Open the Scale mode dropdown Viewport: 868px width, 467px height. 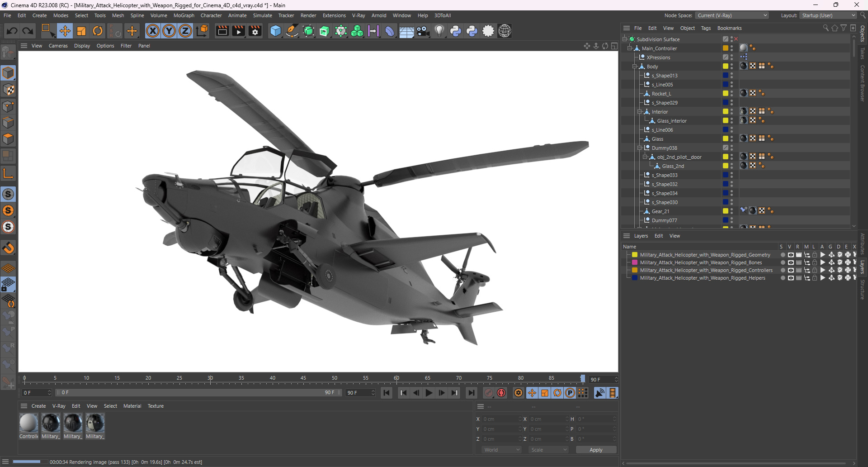click(549, 450)
